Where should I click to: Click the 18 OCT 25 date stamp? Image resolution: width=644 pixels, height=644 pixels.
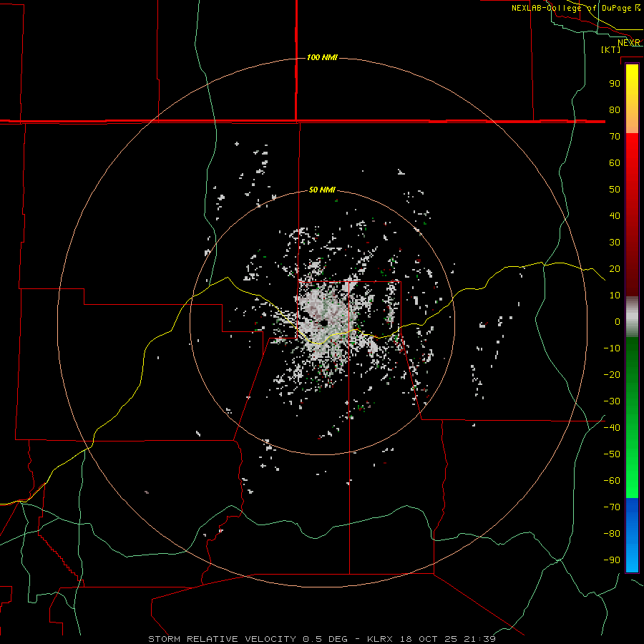429,639
